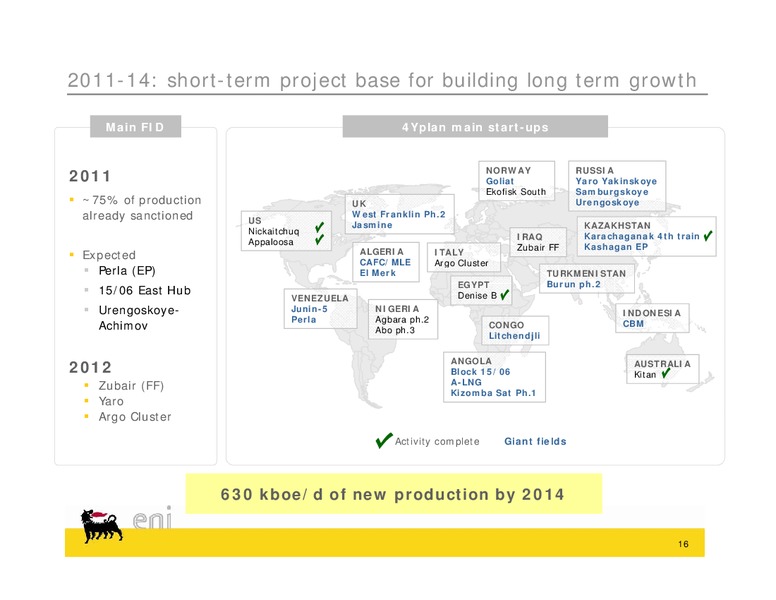This screenshot has width=776, height=600.
Task: Click Appaloosa project text
Action: pos(271,242)
